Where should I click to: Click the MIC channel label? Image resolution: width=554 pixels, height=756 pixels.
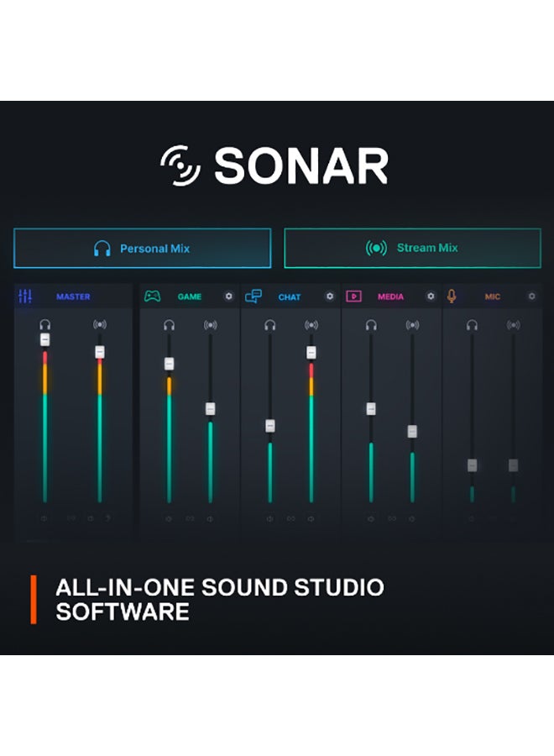pos(493,297)
